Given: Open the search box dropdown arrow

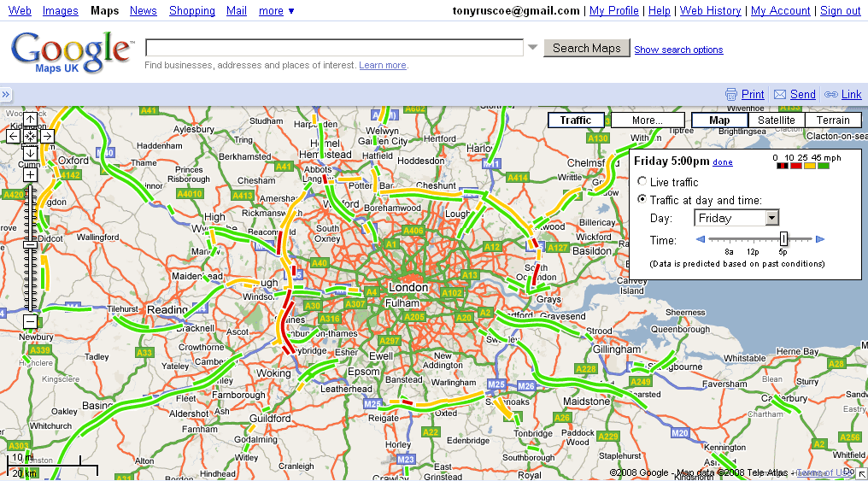Looking at the screenshot, I should click(533, 48).
